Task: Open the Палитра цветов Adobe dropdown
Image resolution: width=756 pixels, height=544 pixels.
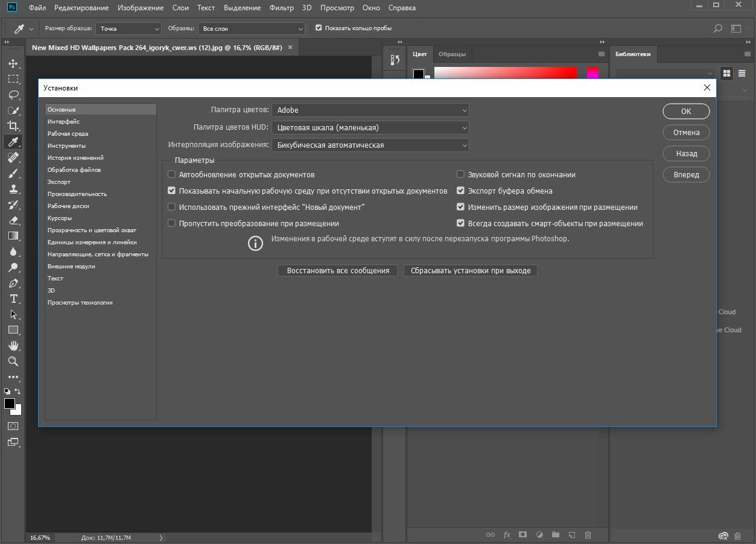Action: pyautogui.click(x=370, y=110)
